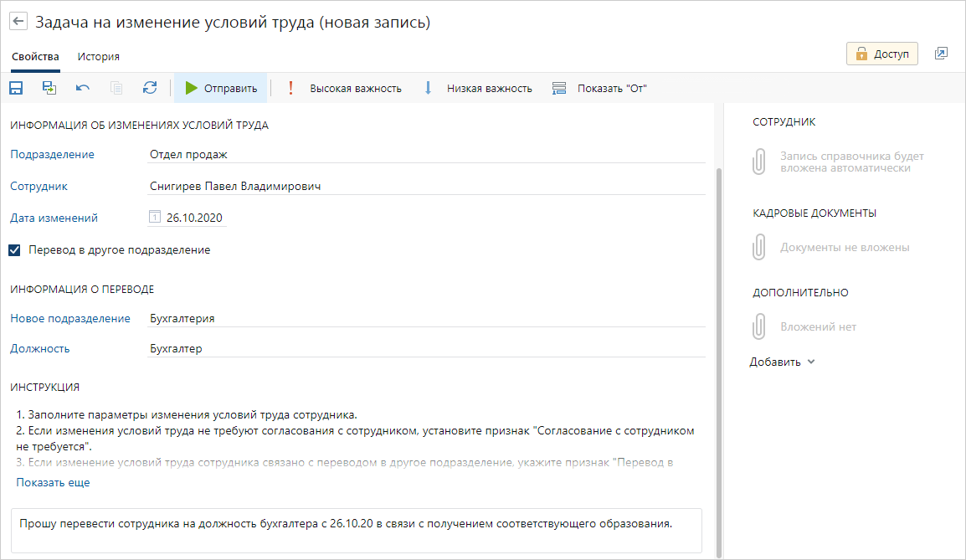Click paperclip icon under Дополнительно
966x560 pixels.
(759, 326)
